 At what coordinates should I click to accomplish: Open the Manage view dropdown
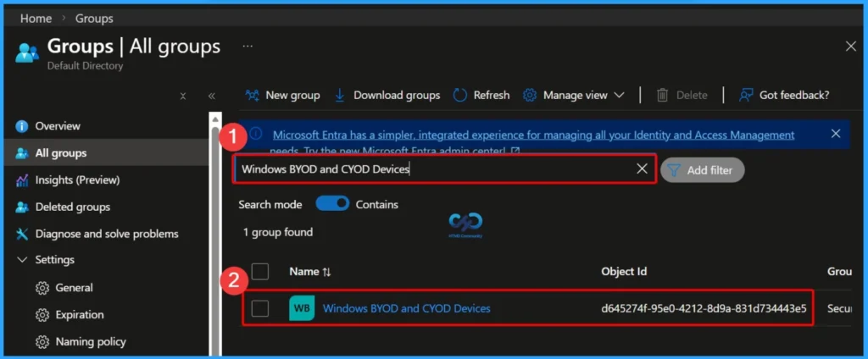click(x=574, y=95)
